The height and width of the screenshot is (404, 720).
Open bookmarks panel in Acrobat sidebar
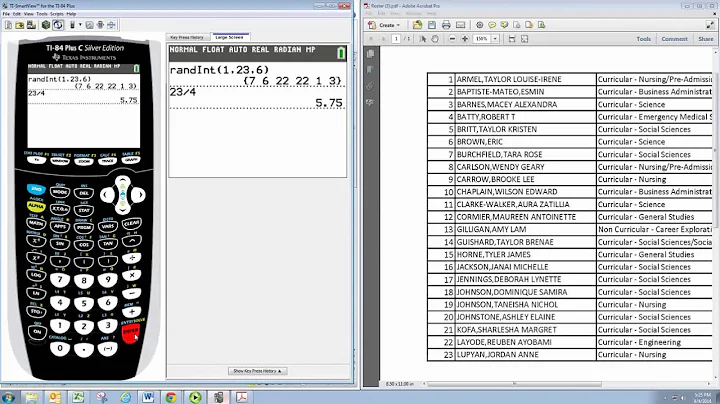pos(371,70)
